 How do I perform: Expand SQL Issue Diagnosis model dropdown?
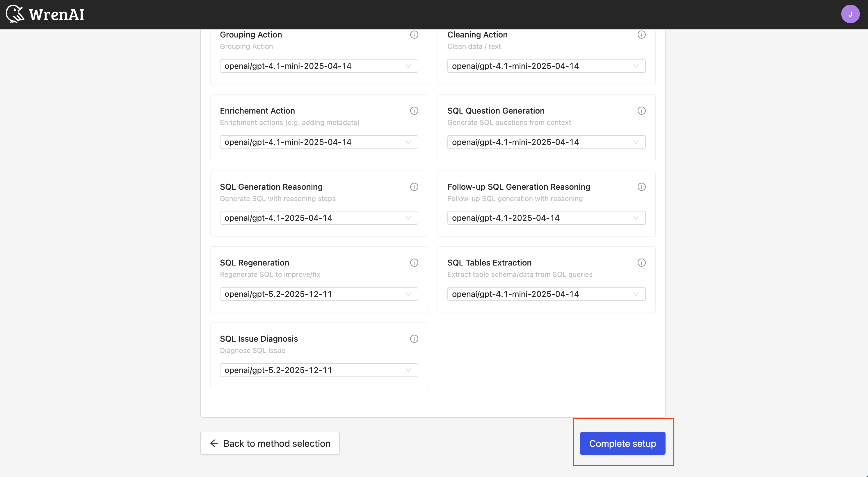tap(319, 370)
